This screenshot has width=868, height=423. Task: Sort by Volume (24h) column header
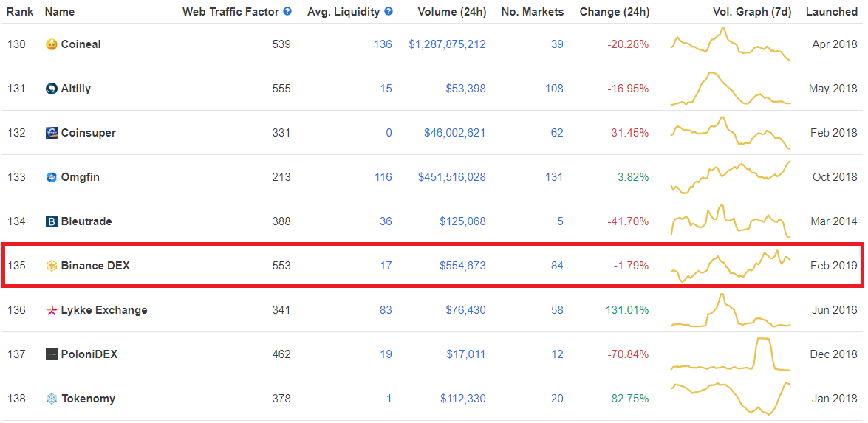(451, 12)
